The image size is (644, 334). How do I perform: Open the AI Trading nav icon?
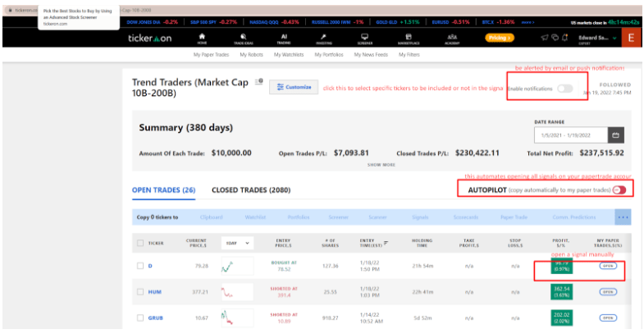pyautogui.click(x=284, y=39)
